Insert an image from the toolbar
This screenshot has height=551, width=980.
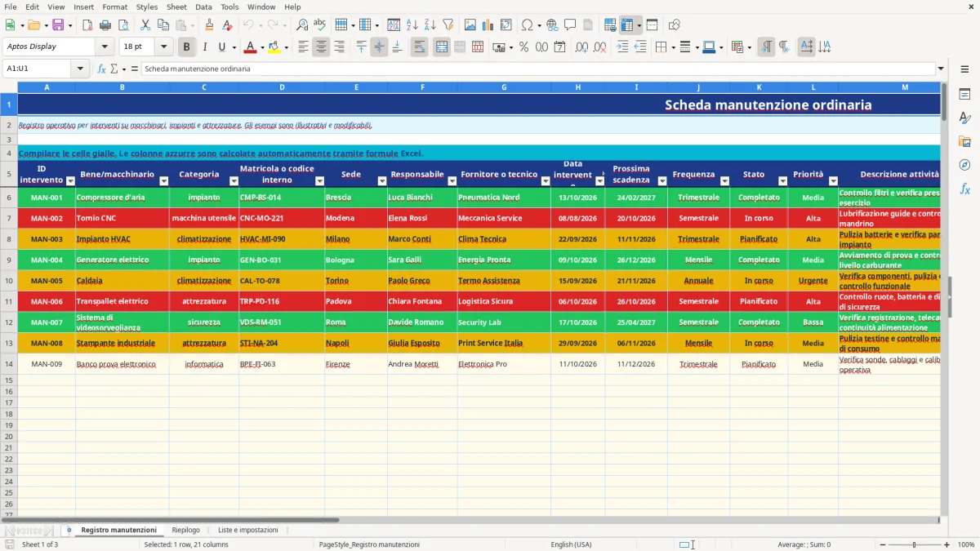pos(470,25)
